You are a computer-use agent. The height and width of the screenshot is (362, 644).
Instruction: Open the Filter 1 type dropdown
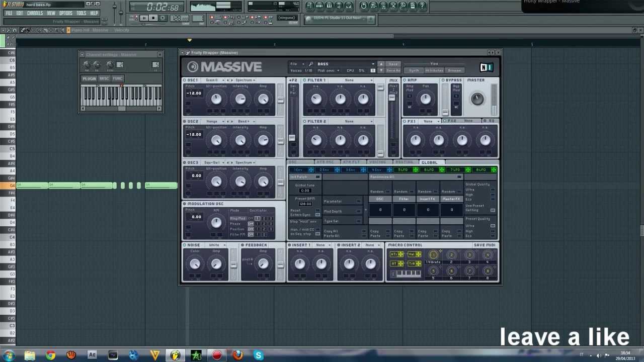tap(351, 80)
